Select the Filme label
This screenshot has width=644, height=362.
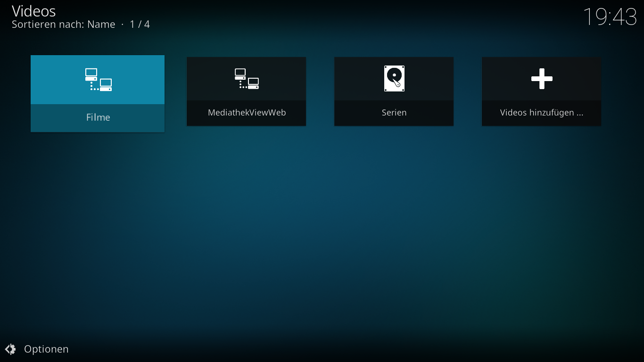98,117
